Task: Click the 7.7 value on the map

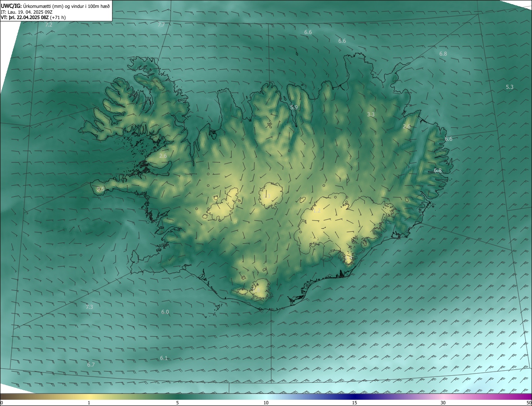Action: [x=161, y=25]
